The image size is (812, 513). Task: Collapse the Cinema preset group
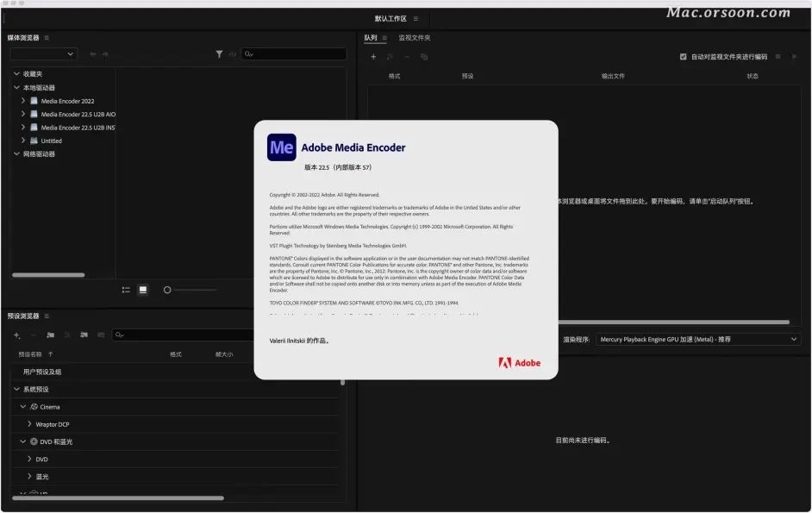[22, 407]
